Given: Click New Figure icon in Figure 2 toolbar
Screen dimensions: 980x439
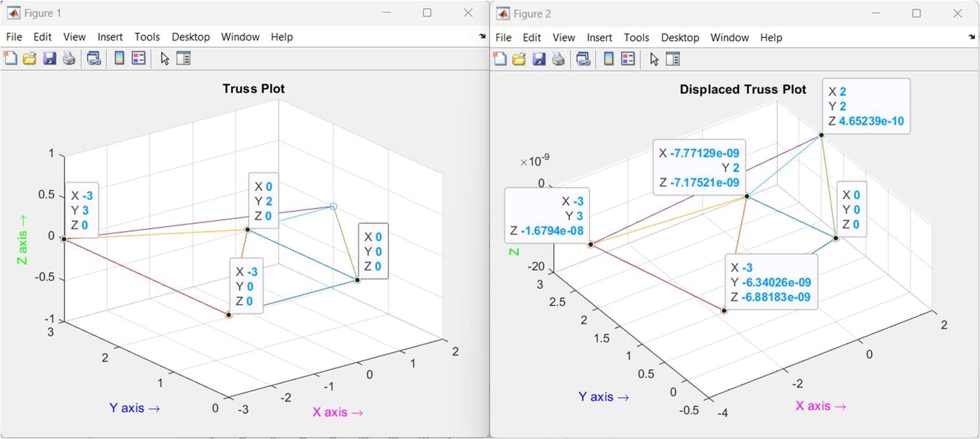Looking at the screenshot, I should (x=500, y=59).
